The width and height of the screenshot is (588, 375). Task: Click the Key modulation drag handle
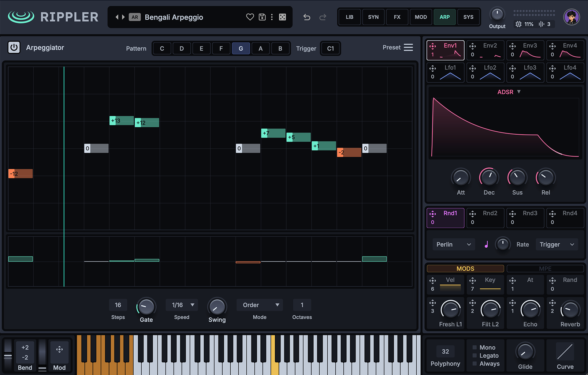tap(473, 280)
